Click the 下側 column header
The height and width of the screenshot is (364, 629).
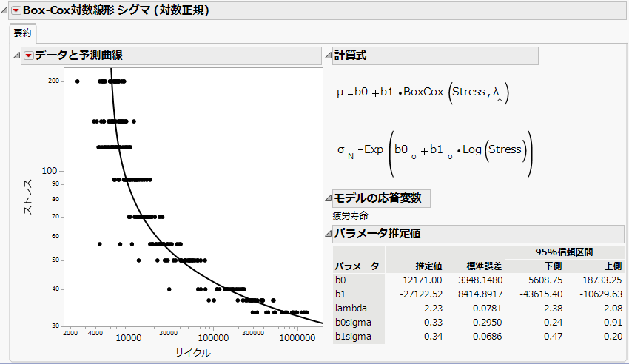[554, 266]
